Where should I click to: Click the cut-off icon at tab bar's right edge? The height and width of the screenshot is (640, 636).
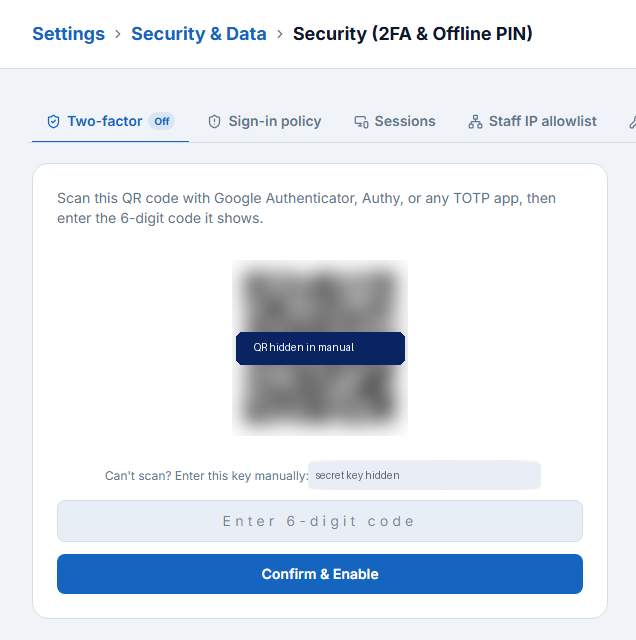[633, 122]
